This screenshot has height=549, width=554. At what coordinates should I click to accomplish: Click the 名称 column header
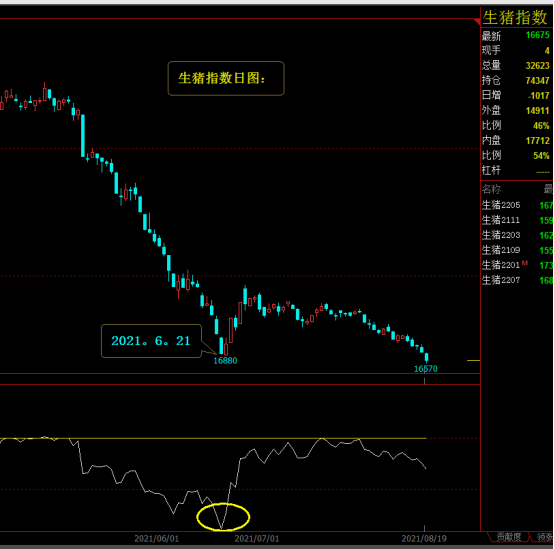[x=491, y=189]
